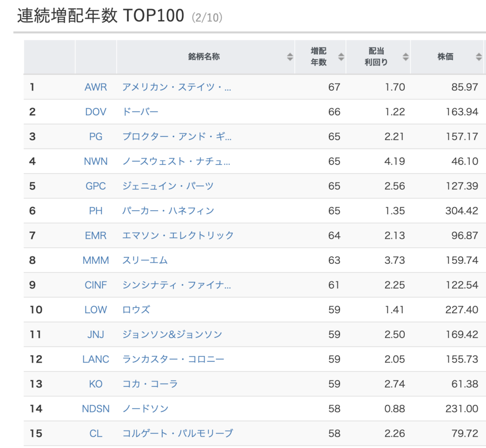This screenshot has width=486, height=448.
Task: Open ロウズ company link
Action: 136,310
